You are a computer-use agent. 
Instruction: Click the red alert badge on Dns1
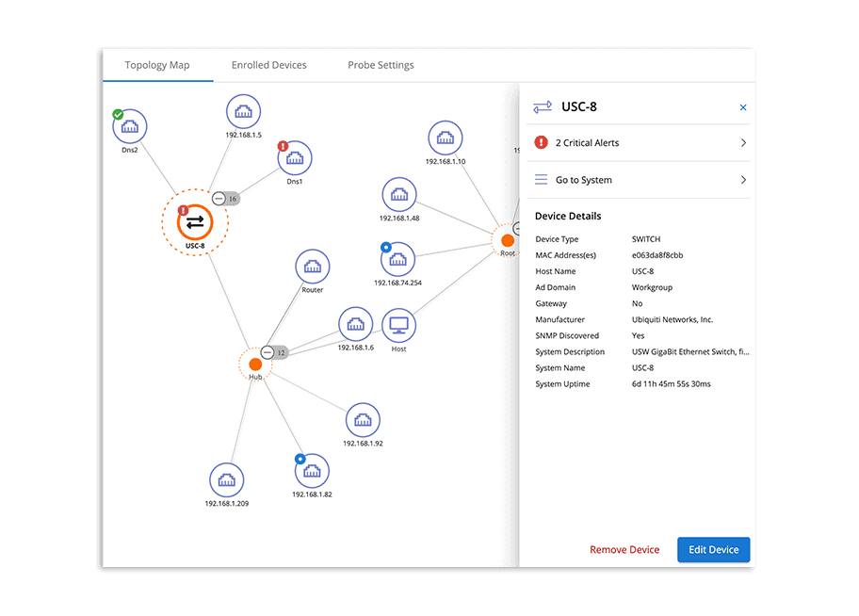(x=283, y=146)
